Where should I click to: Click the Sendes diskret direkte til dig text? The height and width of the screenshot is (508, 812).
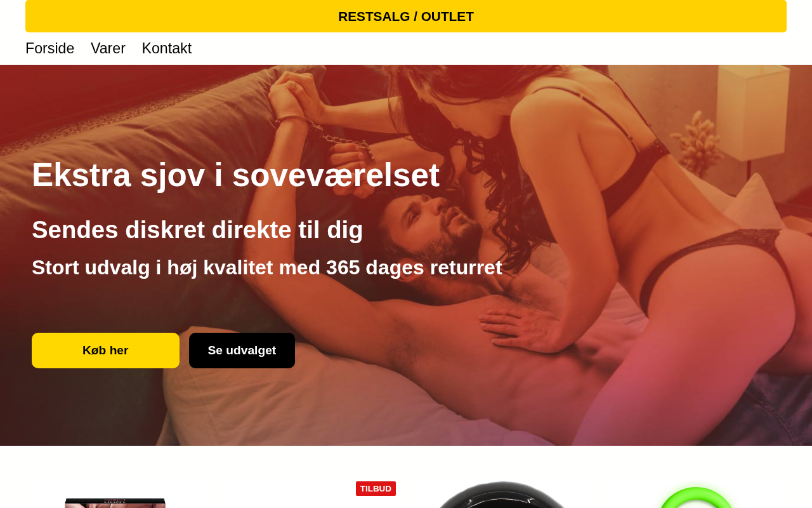(197, 230)
